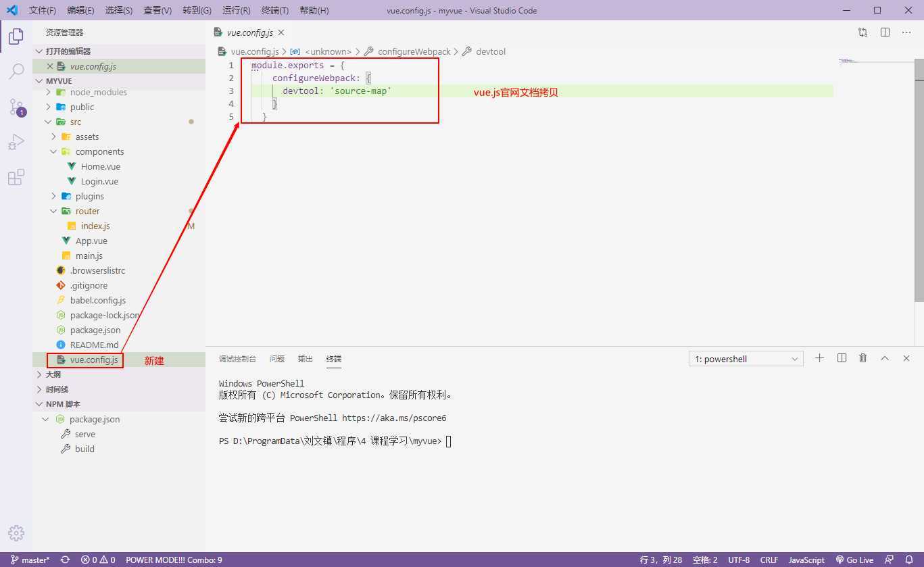Open Login.vue in the file tree

pos(99,181)
